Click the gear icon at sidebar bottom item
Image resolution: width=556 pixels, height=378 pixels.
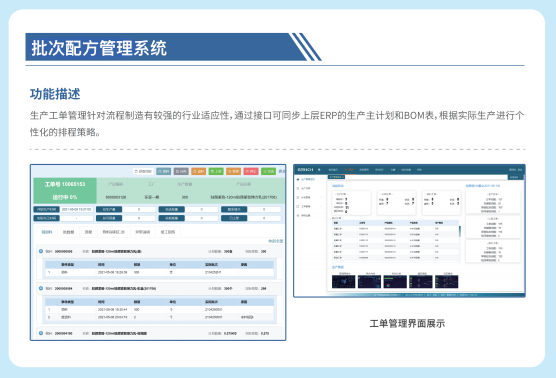point(298,215)
